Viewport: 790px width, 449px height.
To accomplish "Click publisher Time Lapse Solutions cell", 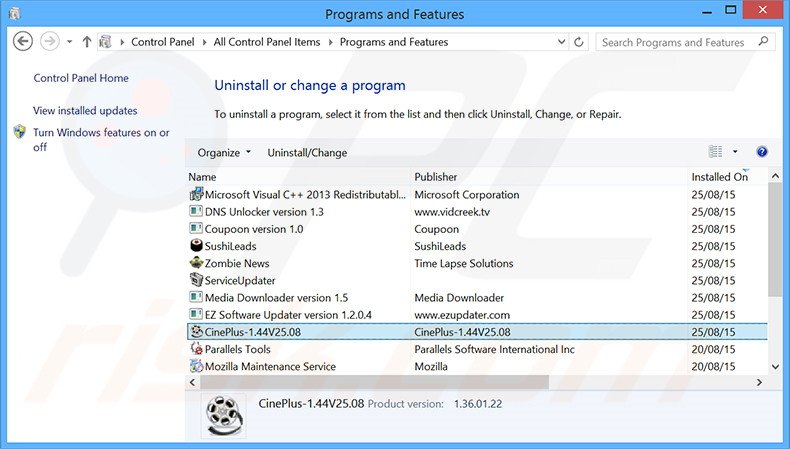I will tap(464, 263).
